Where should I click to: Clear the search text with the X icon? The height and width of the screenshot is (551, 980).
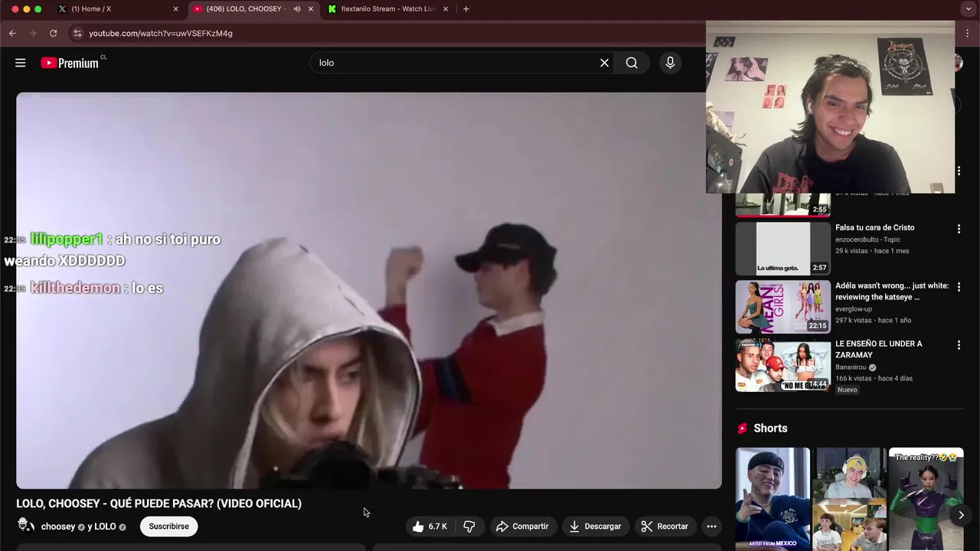point(604,63)
